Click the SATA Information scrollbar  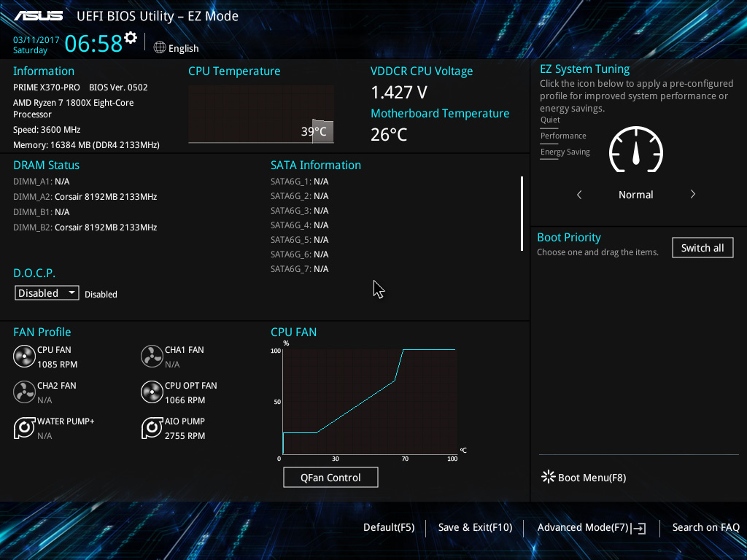click(522, 214)
